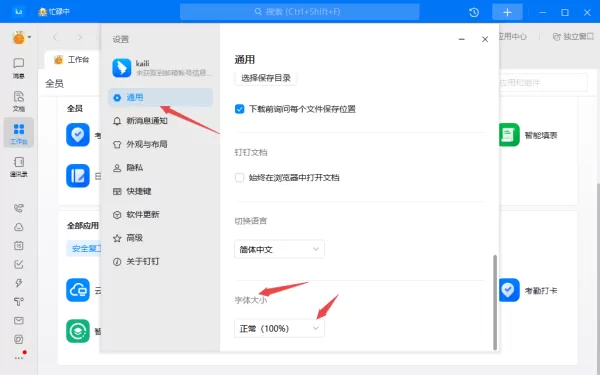This screenshot has height=375, width=600.
Task: Open the to-do checkmark sidebar icon
Action: [18, 264]
